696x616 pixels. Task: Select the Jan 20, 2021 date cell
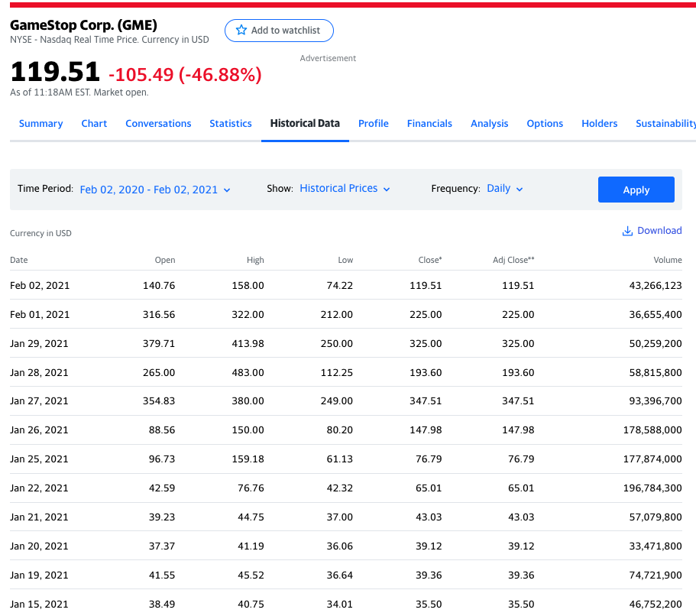[39, 546]
